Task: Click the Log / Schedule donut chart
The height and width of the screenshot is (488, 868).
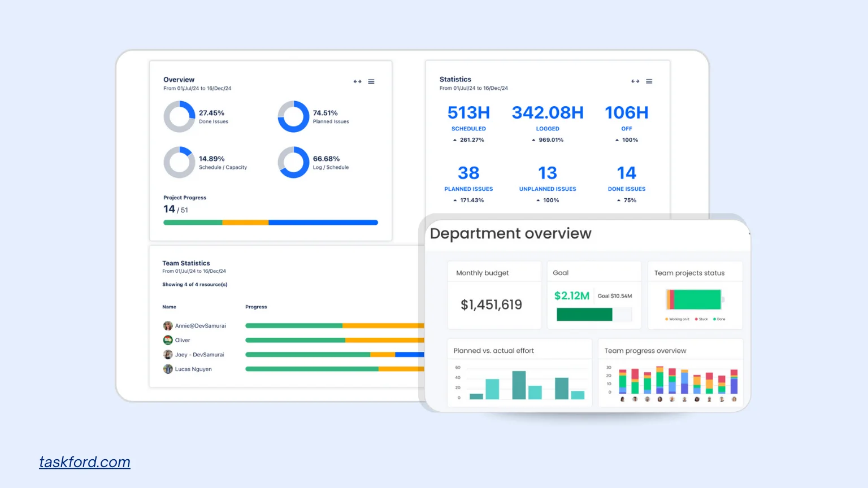Action: coord(293,163)
